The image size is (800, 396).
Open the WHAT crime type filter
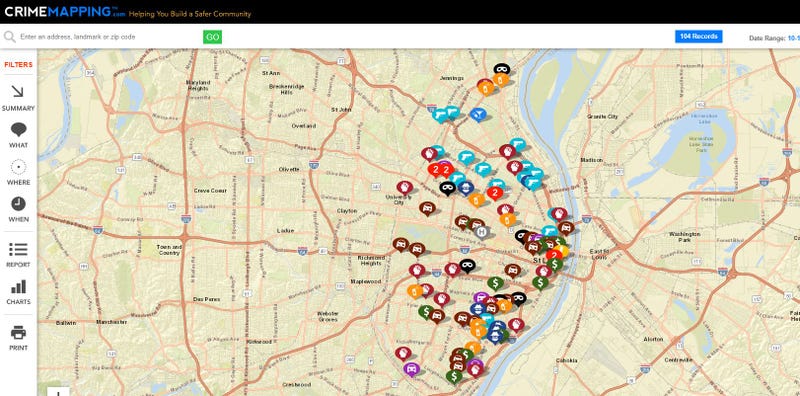pyautogui.click(x=18, y=130)
